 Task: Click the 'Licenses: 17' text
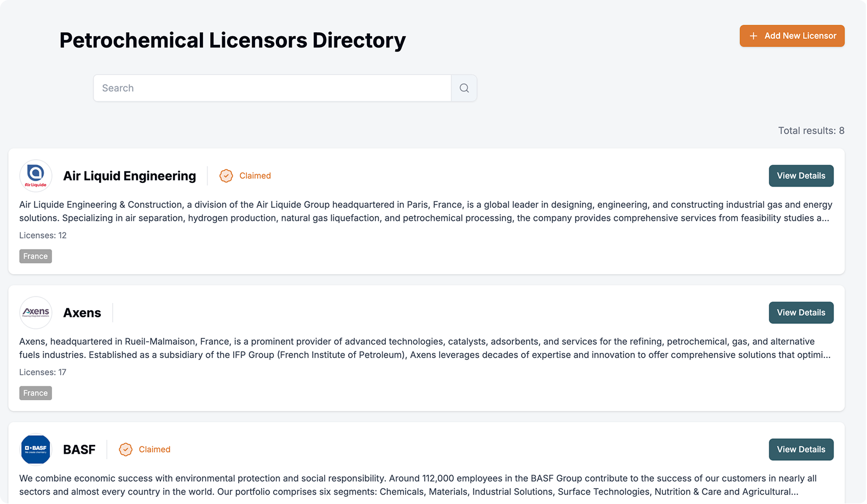(43, 372)
